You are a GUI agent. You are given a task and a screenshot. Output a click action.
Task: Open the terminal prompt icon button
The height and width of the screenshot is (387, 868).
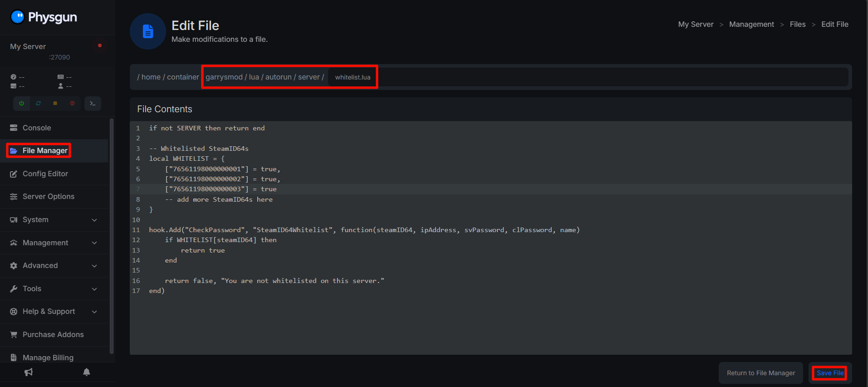93,104
